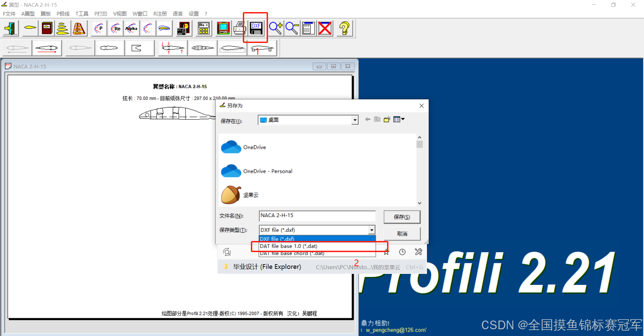The height and width of the screenshot is (336, 644).
Task: Expand the 保存类型 file type dropdown arrow
Action: (x=372, y=230)
